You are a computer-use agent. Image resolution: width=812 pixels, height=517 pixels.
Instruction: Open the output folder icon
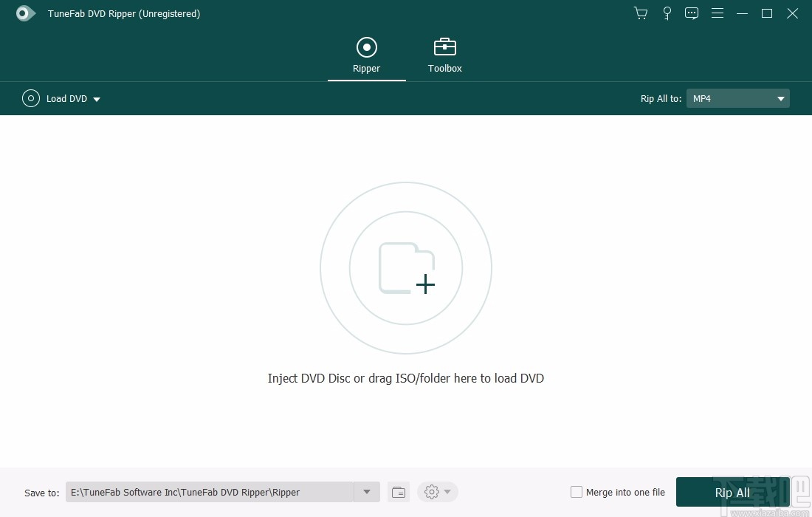click(x=398, y=492)
